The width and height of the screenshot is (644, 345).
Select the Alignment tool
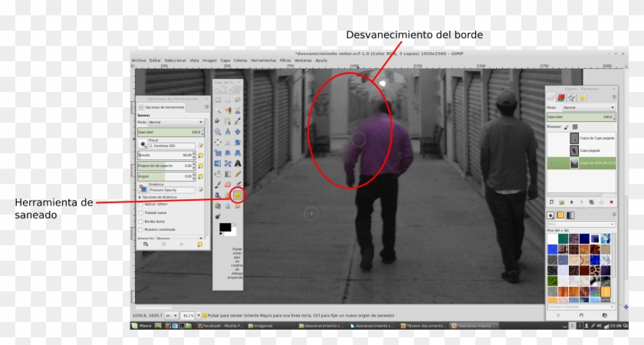[218, 143]
